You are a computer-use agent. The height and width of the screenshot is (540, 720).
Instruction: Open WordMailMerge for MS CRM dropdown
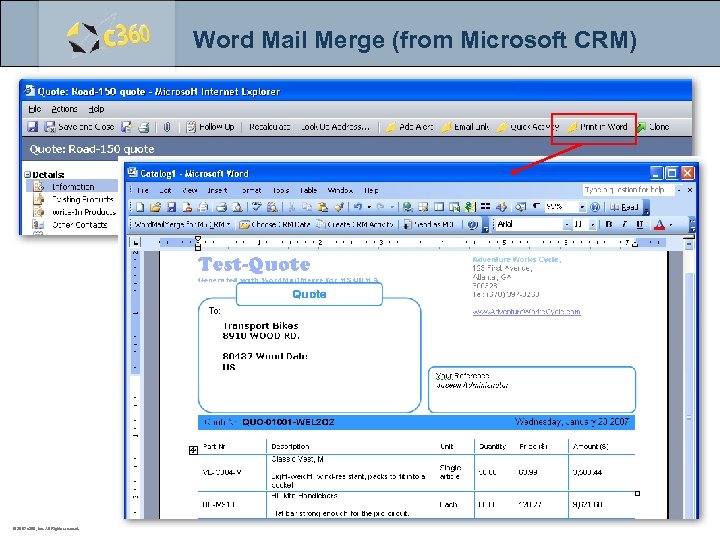pos(182,225)
